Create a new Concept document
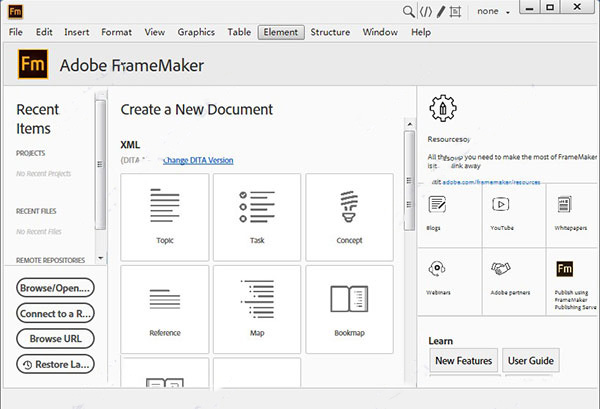The width and height of the screenshot is (600, 409). click(349, 216)
